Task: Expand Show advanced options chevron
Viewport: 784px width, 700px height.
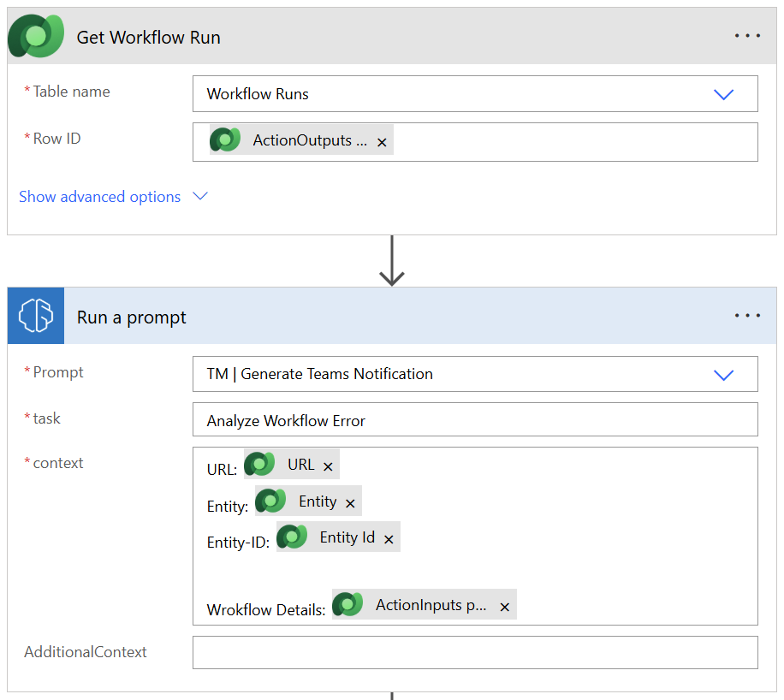Action: (199, 196)
